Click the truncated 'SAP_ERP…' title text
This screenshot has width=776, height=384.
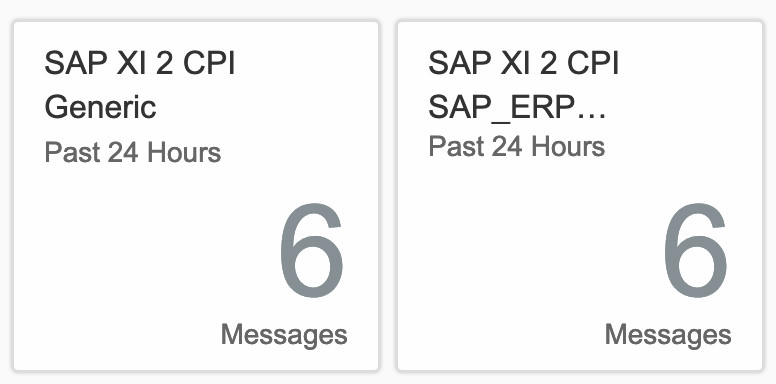pos(517,107)
